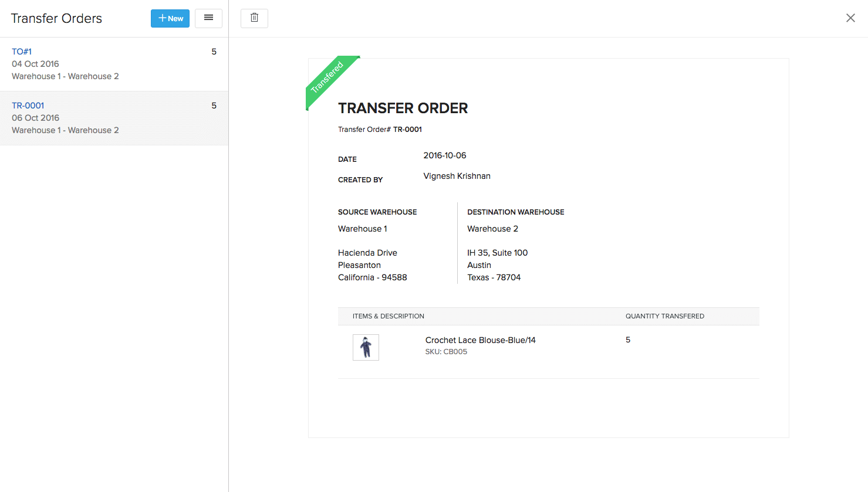Click the Transfer Orders heading

56,18
